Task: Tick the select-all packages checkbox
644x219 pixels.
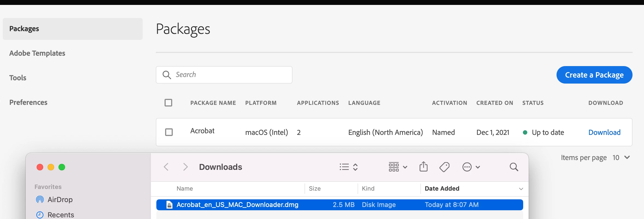Action: (x=168, y=103)
